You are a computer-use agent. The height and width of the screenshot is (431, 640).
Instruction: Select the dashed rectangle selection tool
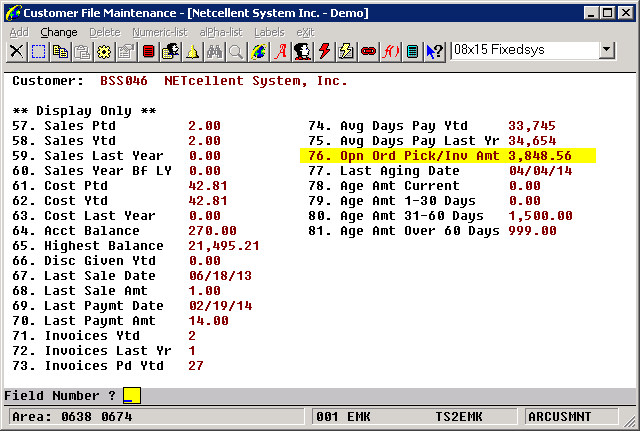point(38,52)
